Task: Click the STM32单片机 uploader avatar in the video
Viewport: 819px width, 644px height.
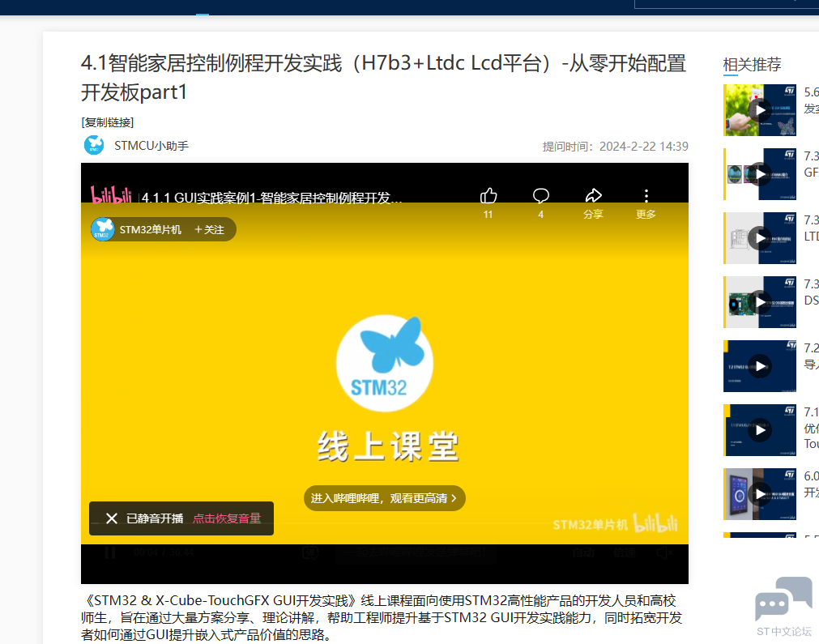Action: (103, 229)
